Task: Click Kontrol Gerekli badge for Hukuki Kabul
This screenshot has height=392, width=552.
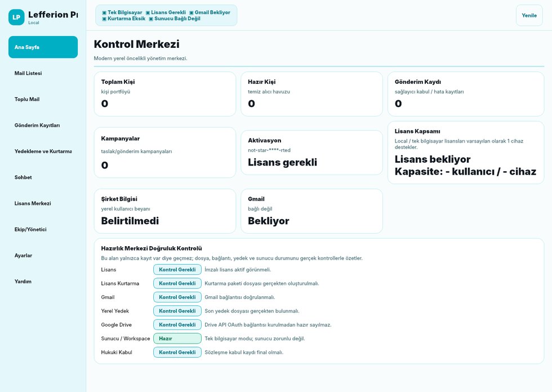Action: (177, 352)
